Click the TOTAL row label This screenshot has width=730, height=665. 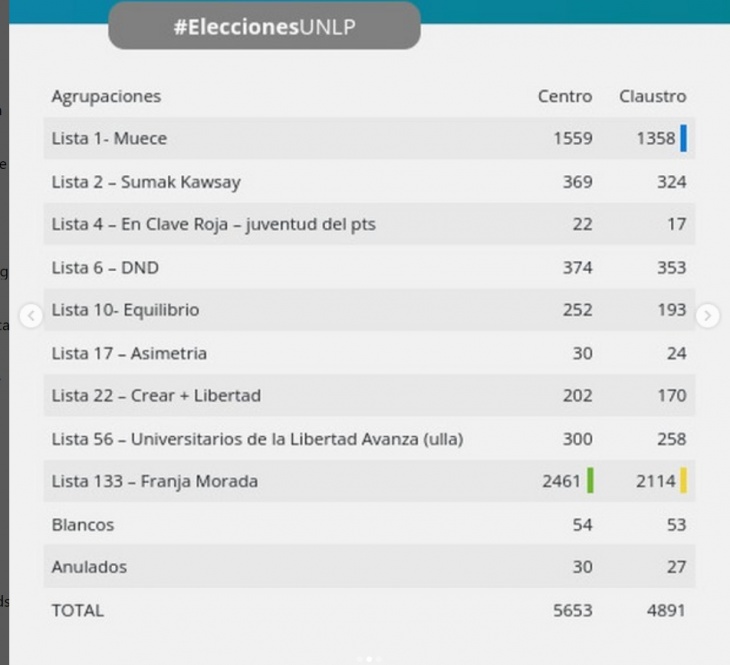[x=77, y=611]
